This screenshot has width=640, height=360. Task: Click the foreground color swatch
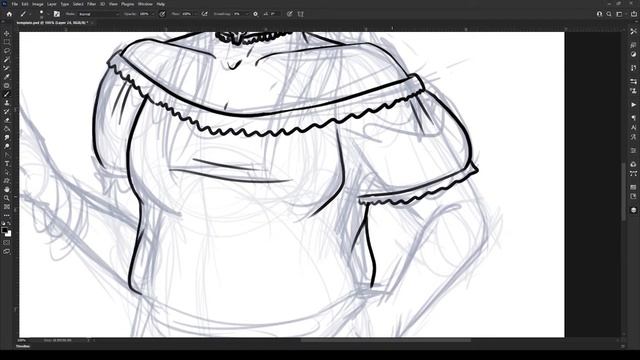pyautogui.click(x=4, y=230)
